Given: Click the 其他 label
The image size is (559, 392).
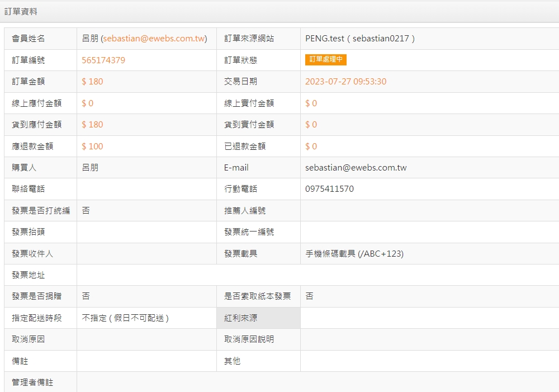Looking at the screenshot, I should click(233, 361).
